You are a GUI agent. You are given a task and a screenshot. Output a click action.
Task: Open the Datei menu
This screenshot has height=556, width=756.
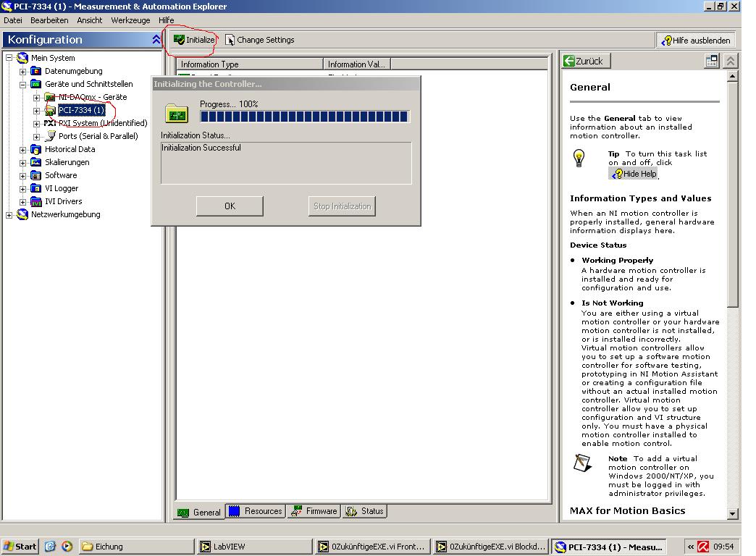click(x=13, y=20)
